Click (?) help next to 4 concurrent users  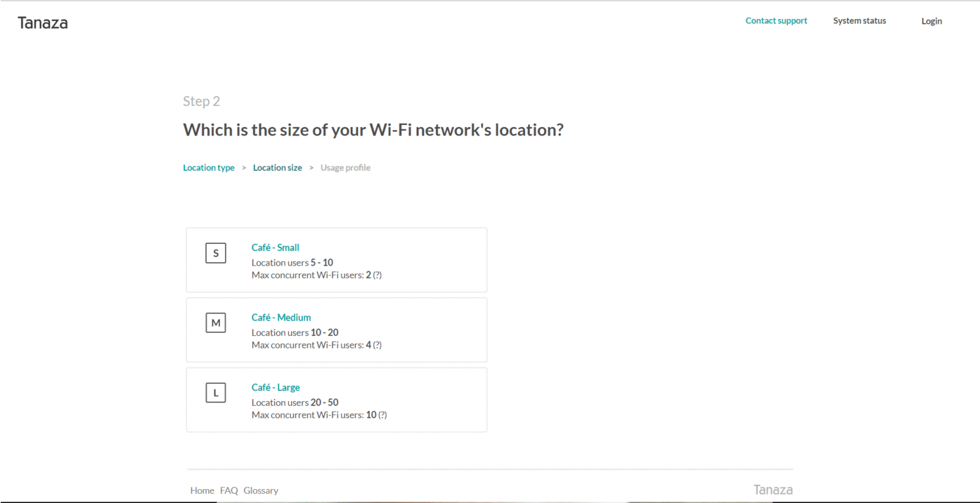click(378, 345)
